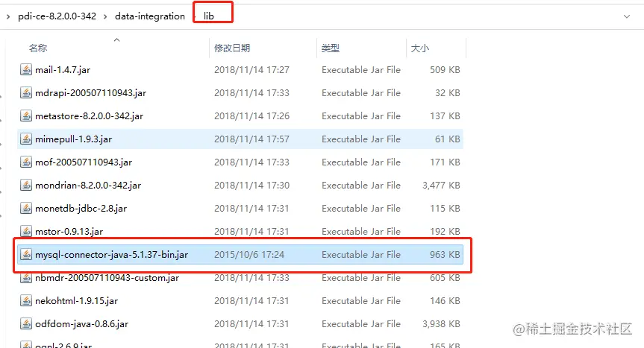This screenshot has height=348, width=644.
Task: Select the file name mondrian-8.2.0.0-342.jar
Action: (x=88, y=186)
